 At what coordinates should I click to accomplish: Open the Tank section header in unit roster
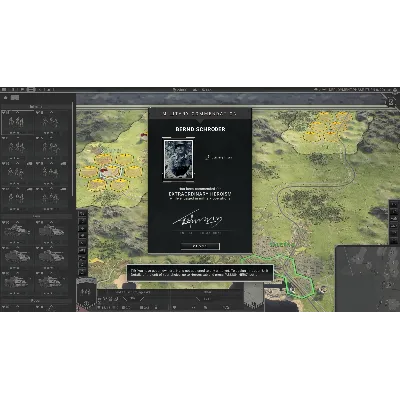pos(36,216)
